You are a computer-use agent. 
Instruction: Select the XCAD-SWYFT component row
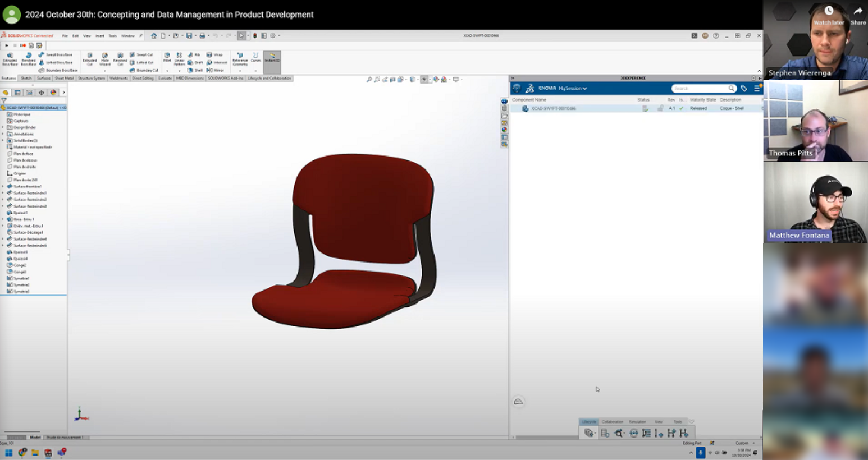click(636, 108)
